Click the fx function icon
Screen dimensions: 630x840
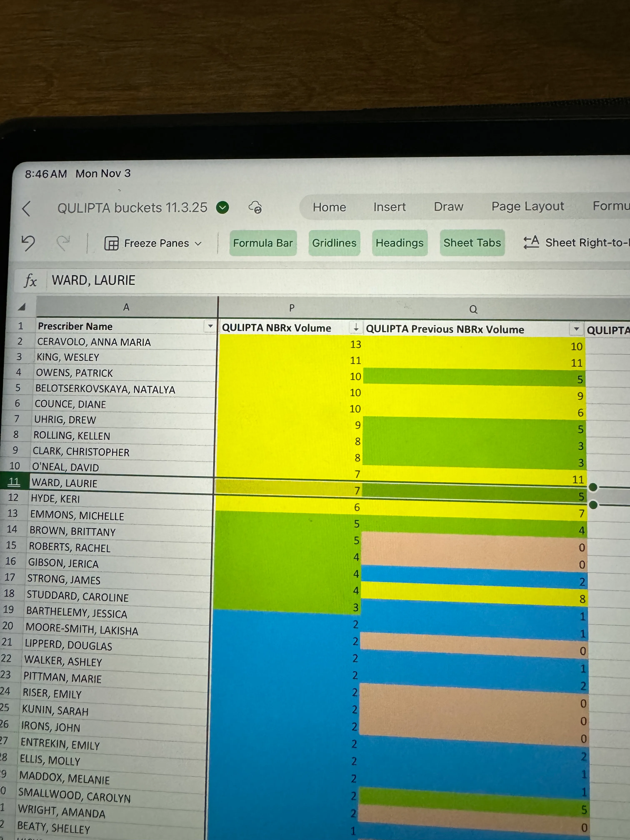[30, 281]
